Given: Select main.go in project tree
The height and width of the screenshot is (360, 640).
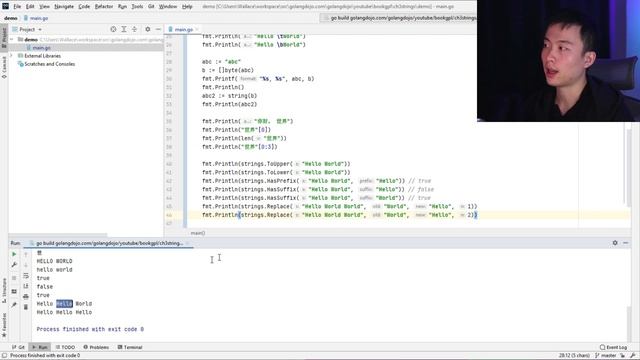Looking at the screenshot, I should pos(41,48).
